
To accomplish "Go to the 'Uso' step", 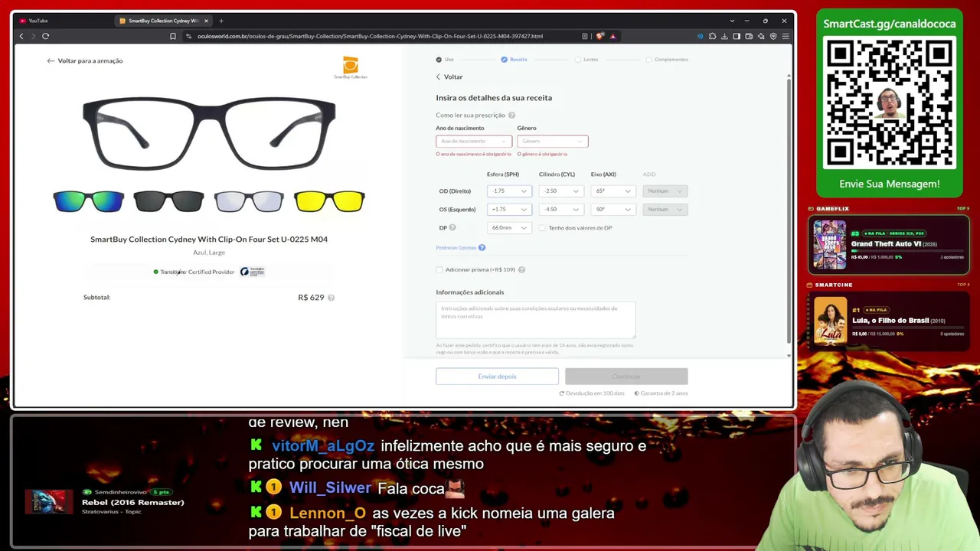I will [445, 59].
